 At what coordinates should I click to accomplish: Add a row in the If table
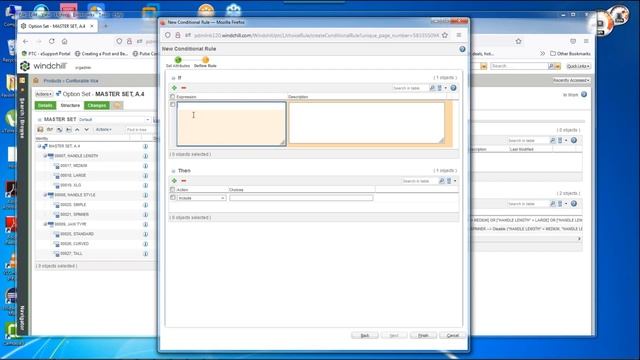click(174, 88)
